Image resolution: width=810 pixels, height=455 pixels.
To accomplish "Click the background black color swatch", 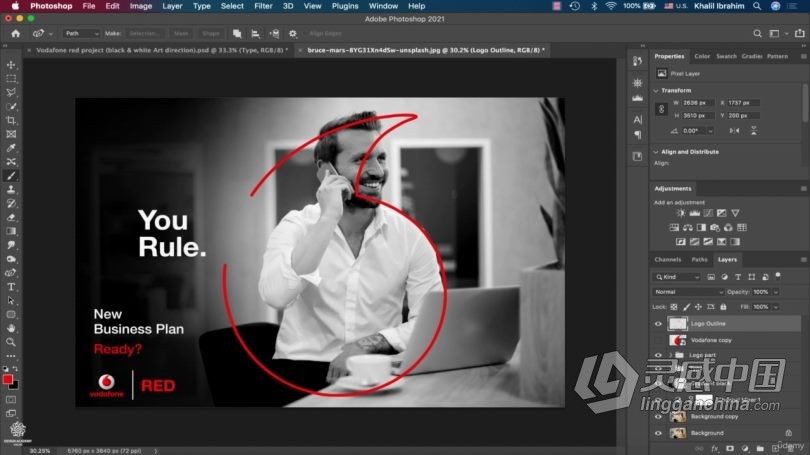I will [x=15, y=386].
